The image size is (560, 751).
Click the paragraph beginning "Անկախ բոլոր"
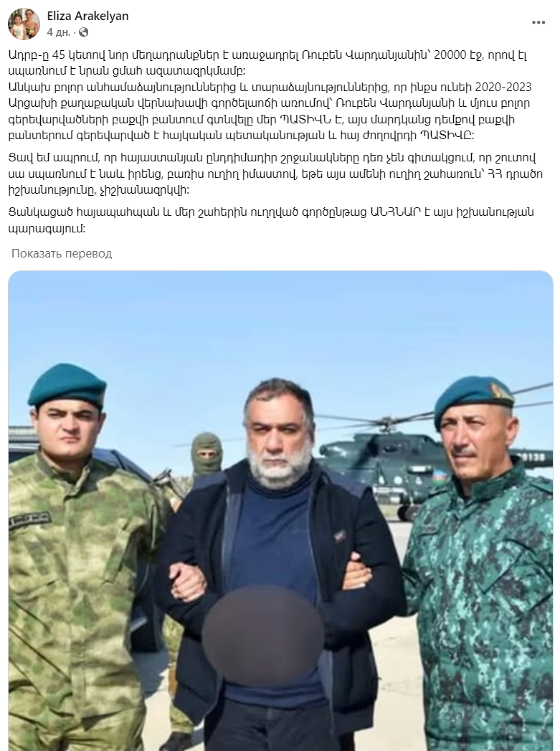tap(270, 111)
